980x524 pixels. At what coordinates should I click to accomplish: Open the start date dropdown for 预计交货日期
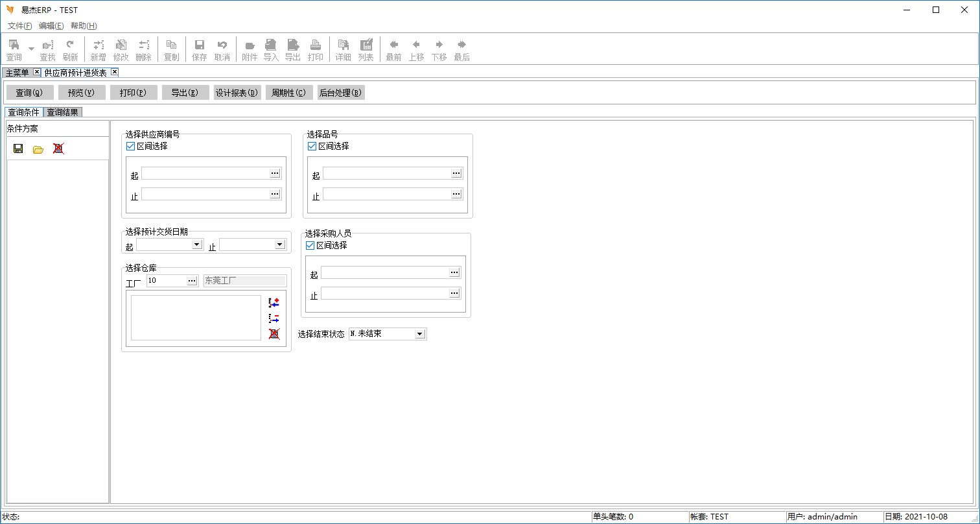click(197, 245)
